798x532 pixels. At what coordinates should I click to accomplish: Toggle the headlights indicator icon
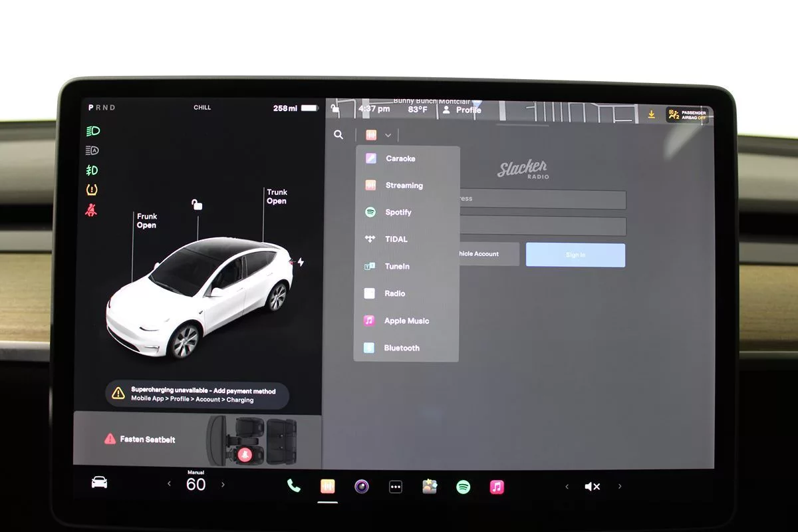coord(92,131)
